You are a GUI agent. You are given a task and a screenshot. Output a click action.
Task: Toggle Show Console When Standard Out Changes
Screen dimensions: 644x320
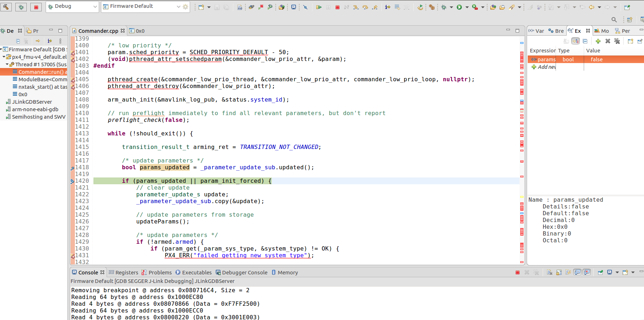tap(577, 273)
